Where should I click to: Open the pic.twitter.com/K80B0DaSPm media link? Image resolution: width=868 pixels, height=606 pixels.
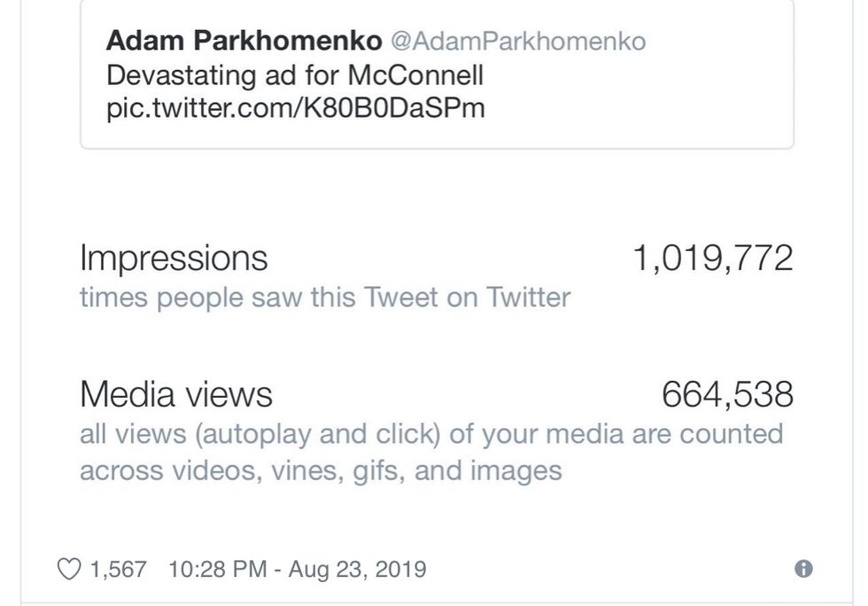point(295,110)
